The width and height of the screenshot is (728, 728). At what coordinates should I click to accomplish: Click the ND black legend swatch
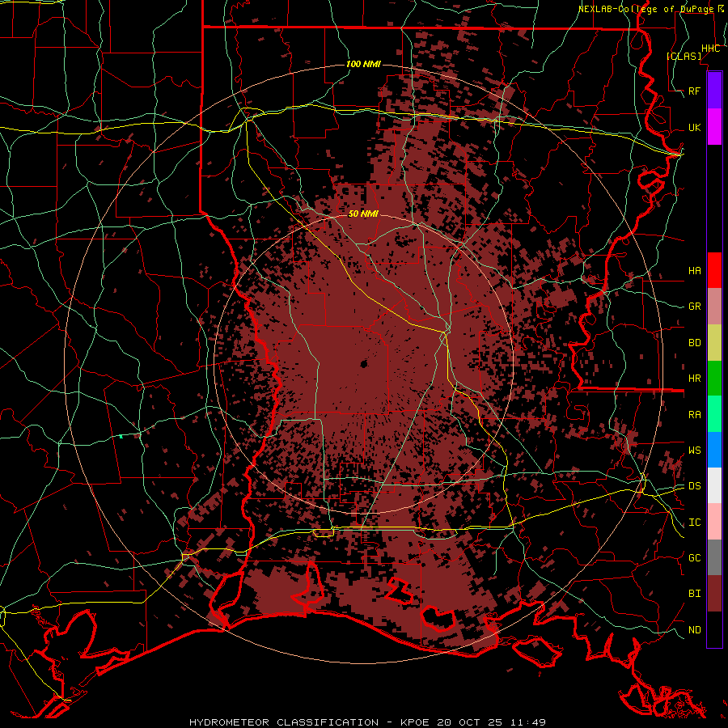point(714,629)
